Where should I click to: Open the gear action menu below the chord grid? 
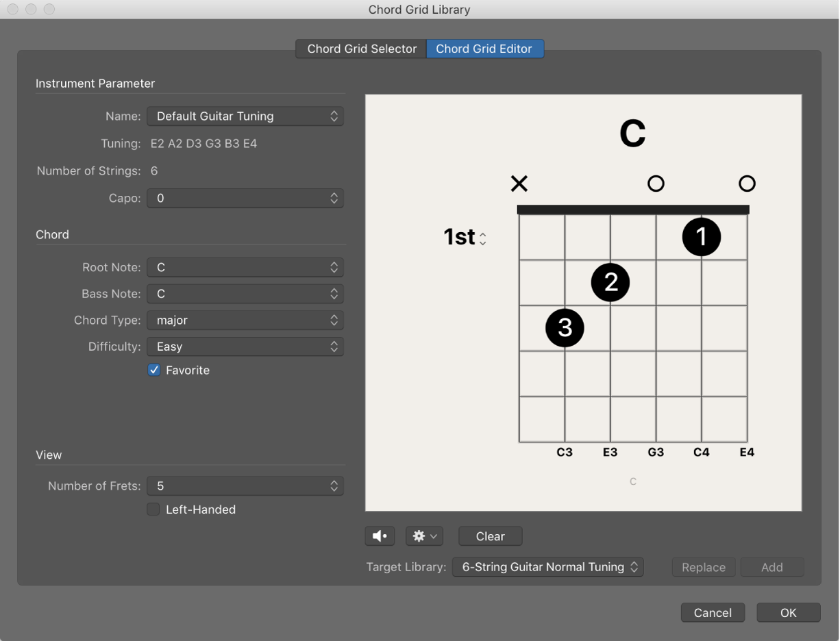(x=424, y=536)
